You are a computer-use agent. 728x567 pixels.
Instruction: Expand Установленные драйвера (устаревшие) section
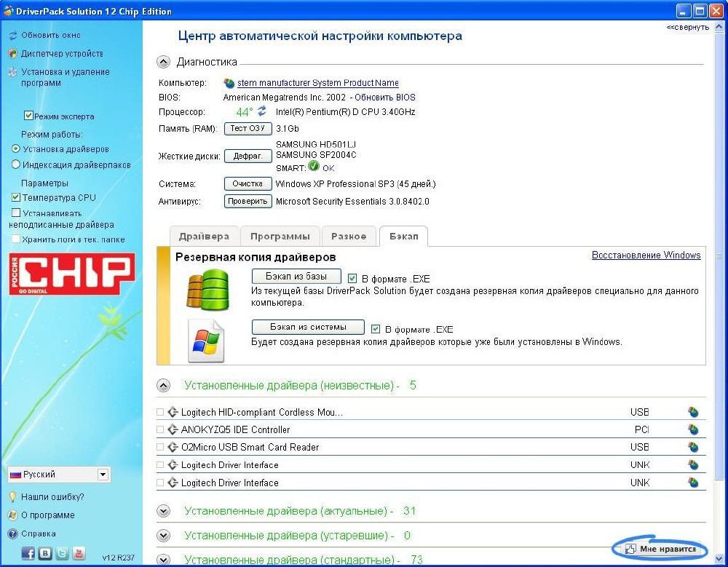pyautogui.click(x=163, y=536)
